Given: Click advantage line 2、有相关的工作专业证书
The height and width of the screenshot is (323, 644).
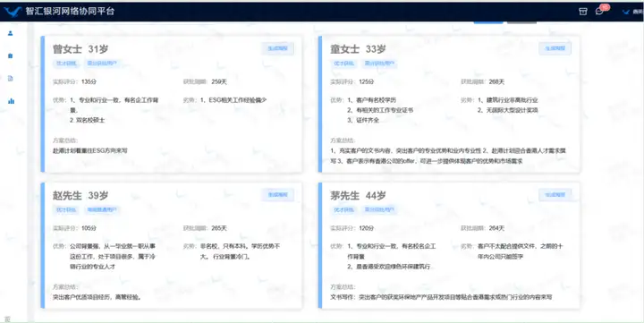Looking at the screenshot, I should (x=380, y=110).
